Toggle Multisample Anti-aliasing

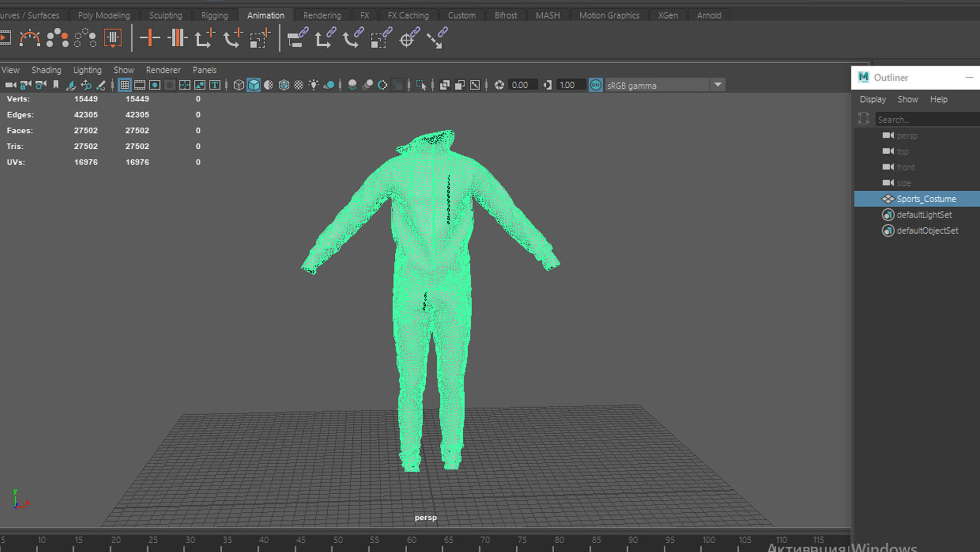(382, 85)
